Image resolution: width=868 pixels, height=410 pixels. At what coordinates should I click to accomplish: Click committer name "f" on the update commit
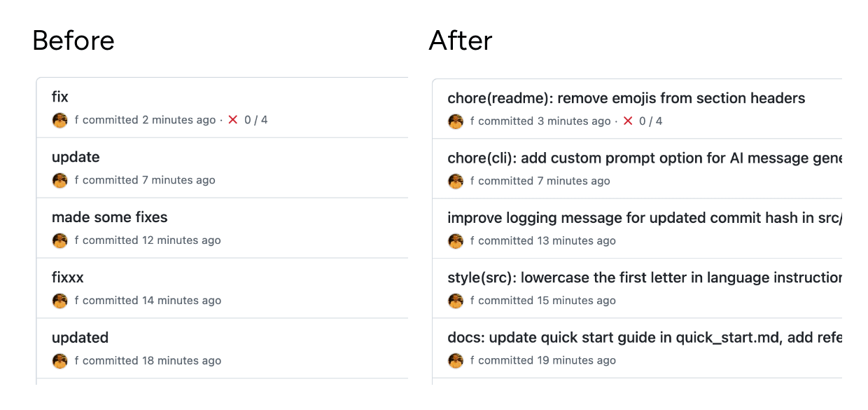[x=76, y=180]
